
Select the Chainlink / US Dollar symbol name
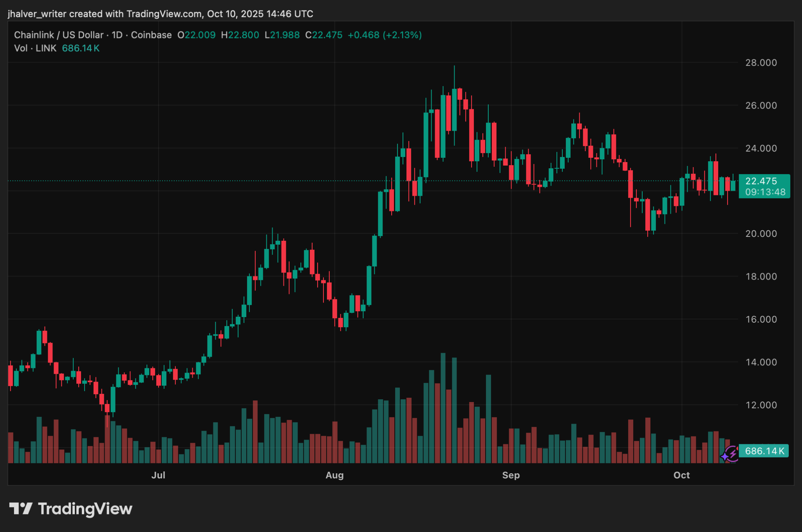[58, 35]
